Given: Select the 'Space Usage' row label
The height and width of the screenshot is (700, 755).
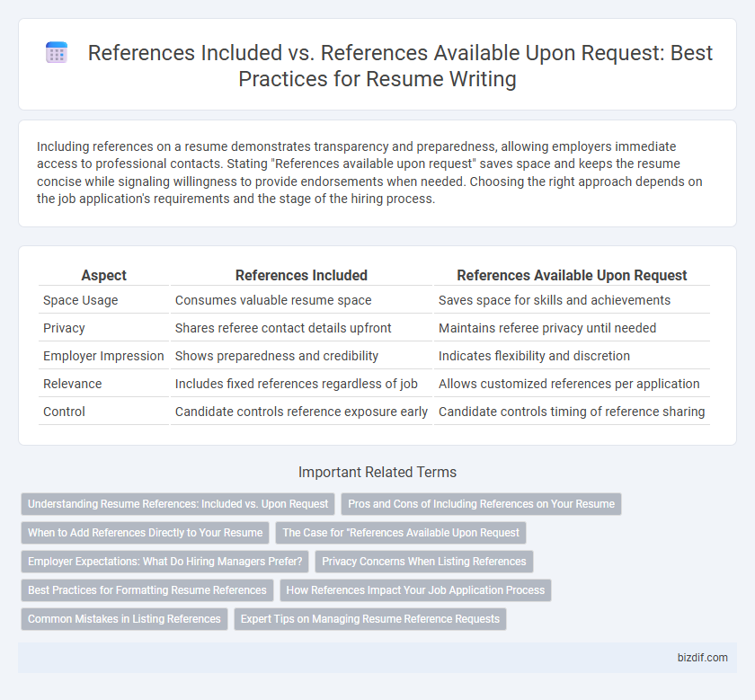Looking at the screenshot, I should 80,300.
